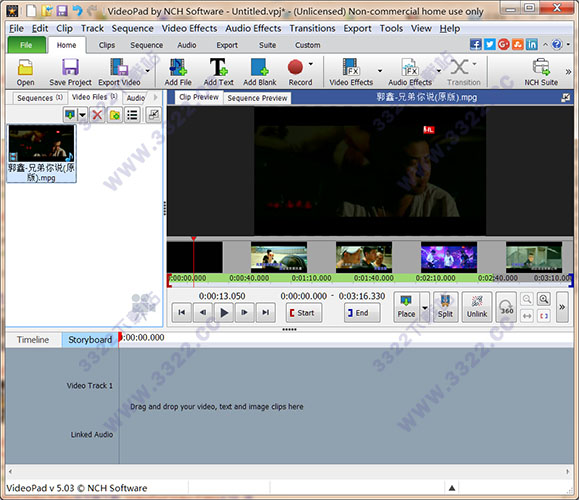The width and height of the screenshot is (579, 500).
Task: Click the Transition ribbon icon
Action: pyautogui.click(x=464, y=72)
